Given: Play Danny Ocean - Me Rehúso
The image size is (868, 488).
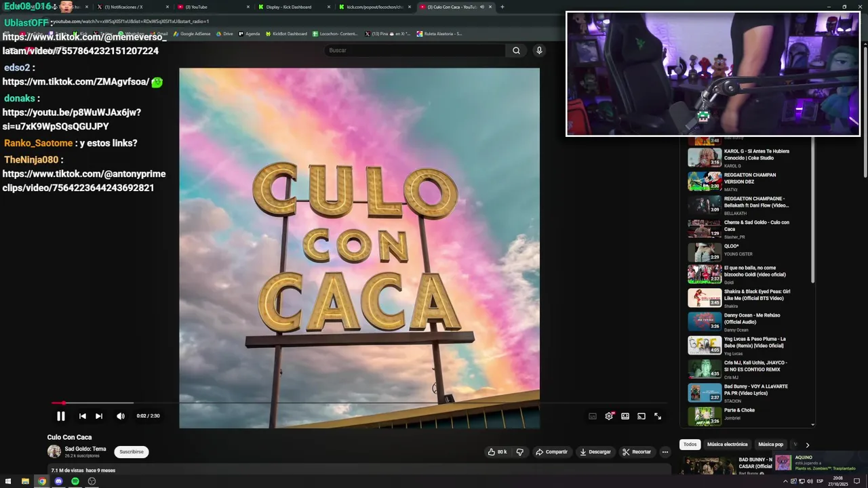Looking at the screenshot, I should [739, 322].
